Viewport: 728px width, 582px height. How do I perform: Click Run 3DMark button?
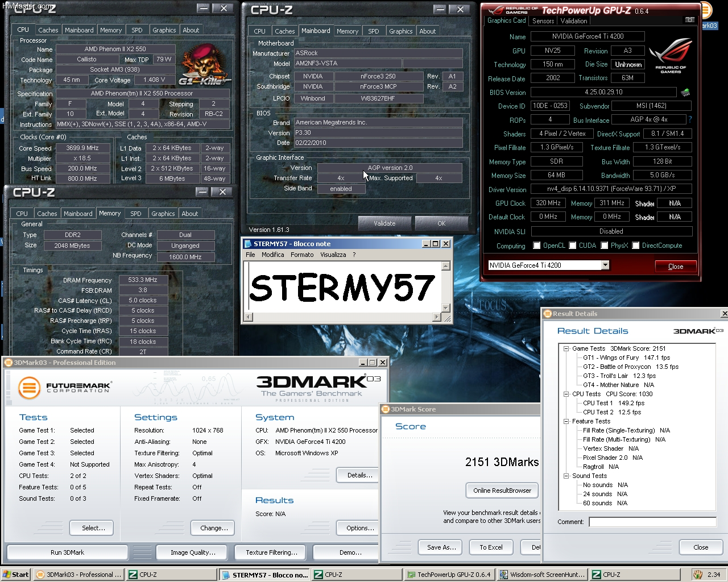67,552
